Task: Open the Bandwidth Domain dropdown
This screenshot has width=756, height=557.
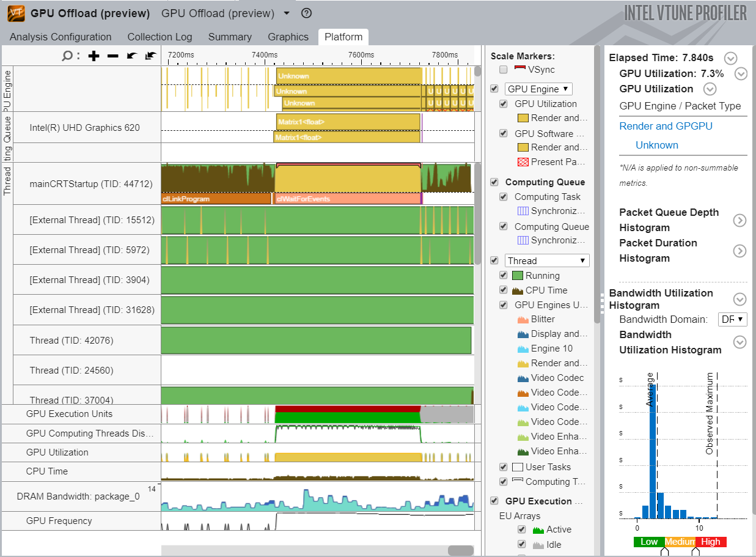Action: coord(733,319)
